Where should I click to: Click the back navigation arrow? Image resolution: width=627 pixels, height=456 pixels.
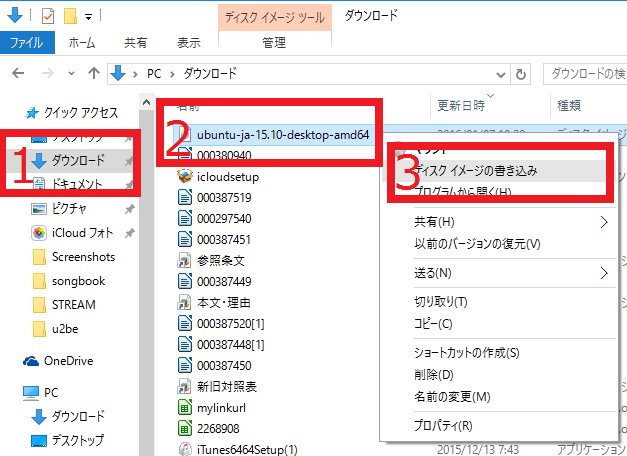coord(18,73)
